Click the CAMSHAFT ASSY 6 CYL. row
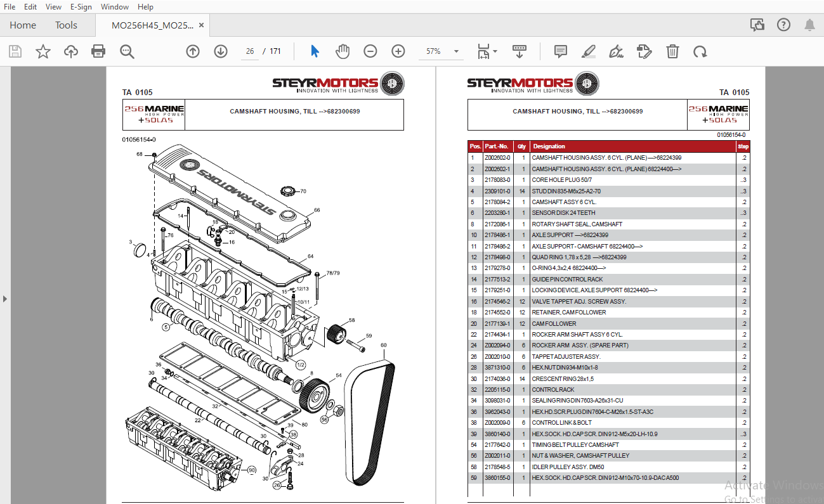This screenshot has width=824, height=504. coord(609,202)
